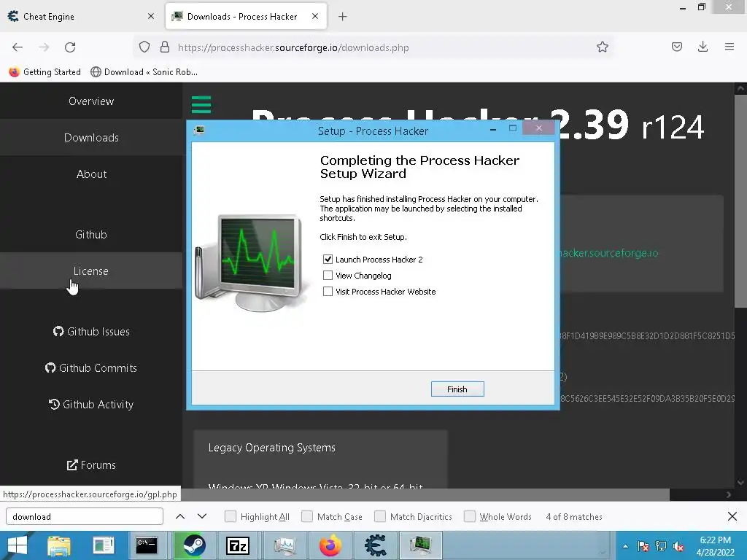Uncheck Launch Process Hacker 2 checkbox
Image resolution: width=747 pixels, height=560 pixels.
pos(328,260)
